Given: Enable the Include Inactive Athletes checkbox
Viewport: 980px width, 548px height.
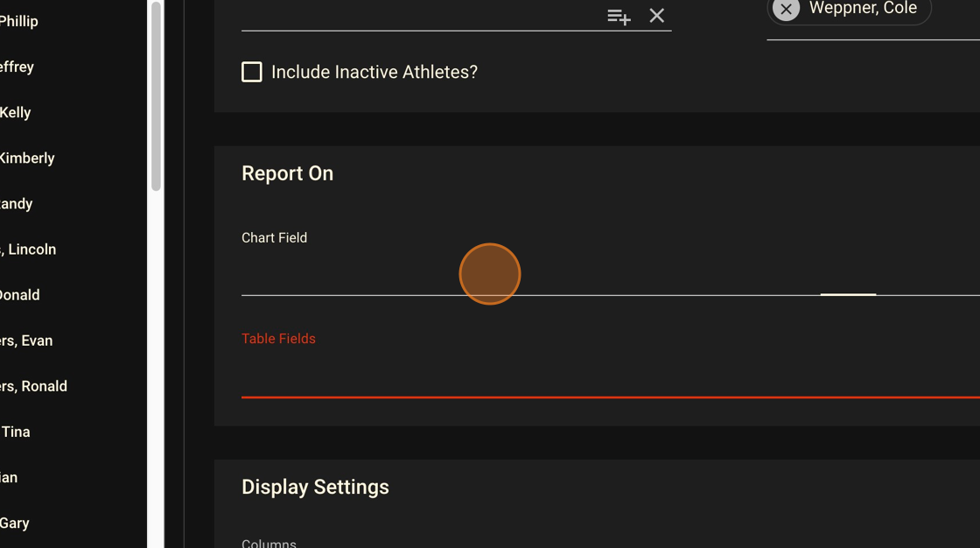Looking at the screenshot, I should [x=252, y=72].
